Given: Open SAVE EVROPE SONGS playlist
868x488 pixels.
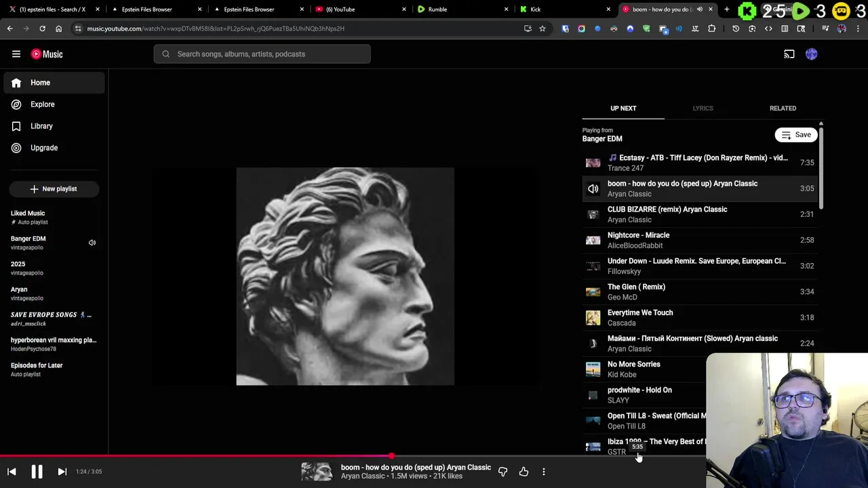Looking at the screenshot, I should (x=54, y=319).
